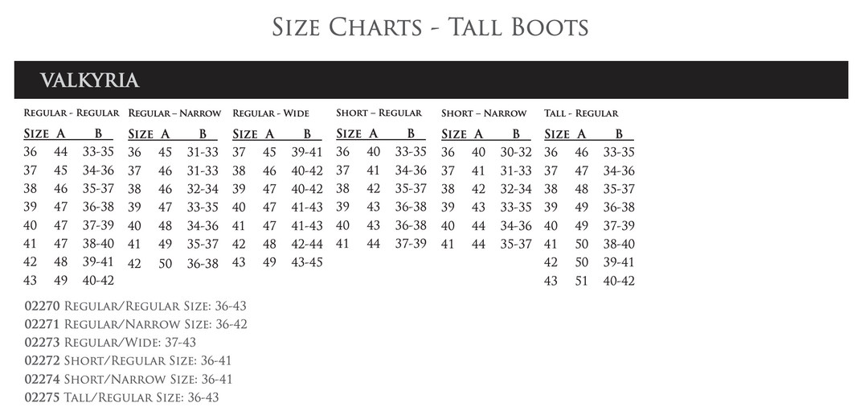Click the VALKYRIA header banner
The height and width of the screenshot is (411, 868).
[x=89, y=80]
